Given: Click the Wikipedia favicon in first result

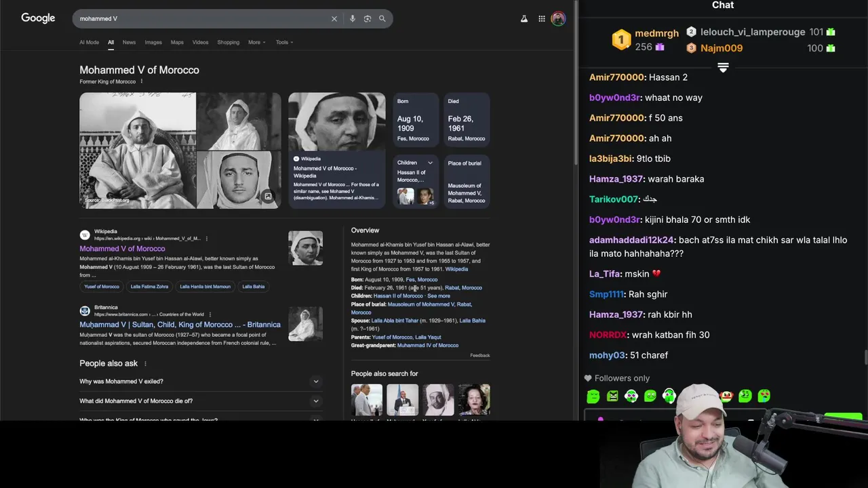Looking at the screenshot, I should [x=85, y=235].
